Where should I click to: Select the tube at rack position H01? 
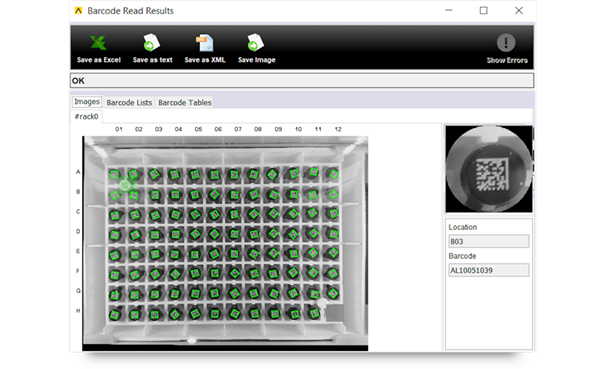[115, 315]
